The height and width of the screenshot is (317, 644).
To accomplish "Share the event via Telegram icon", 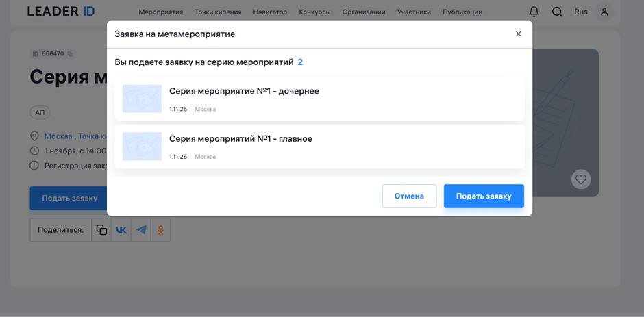I will tap(141, 230).
